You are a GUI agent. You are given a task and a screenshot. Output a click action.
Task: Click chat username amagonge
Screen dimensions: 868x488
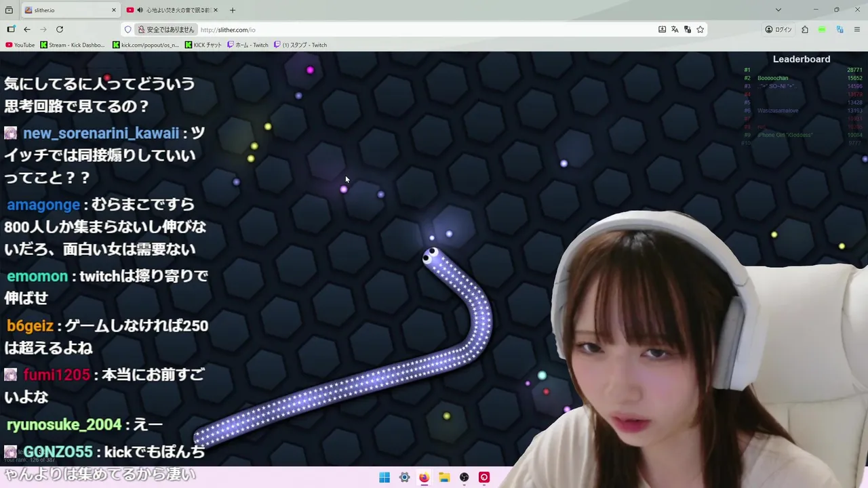(43, 205)
